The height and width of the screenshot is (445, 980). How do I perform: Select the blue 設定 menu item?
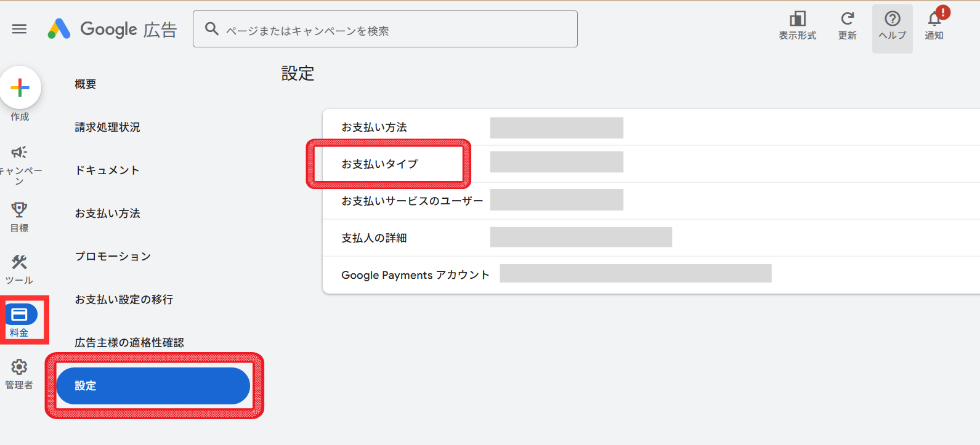click(153, 386)
